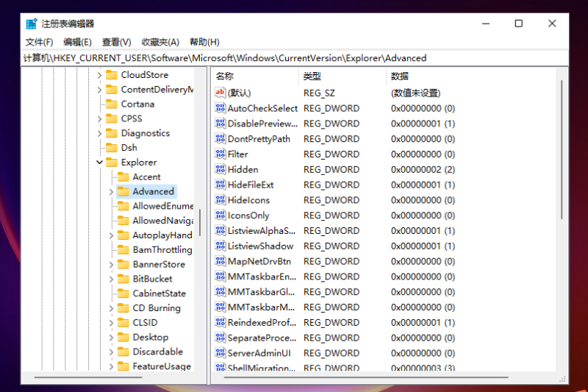Click the BamThrottling folder icon
Viewport: 588px width, 392px height.
[123, 249]
